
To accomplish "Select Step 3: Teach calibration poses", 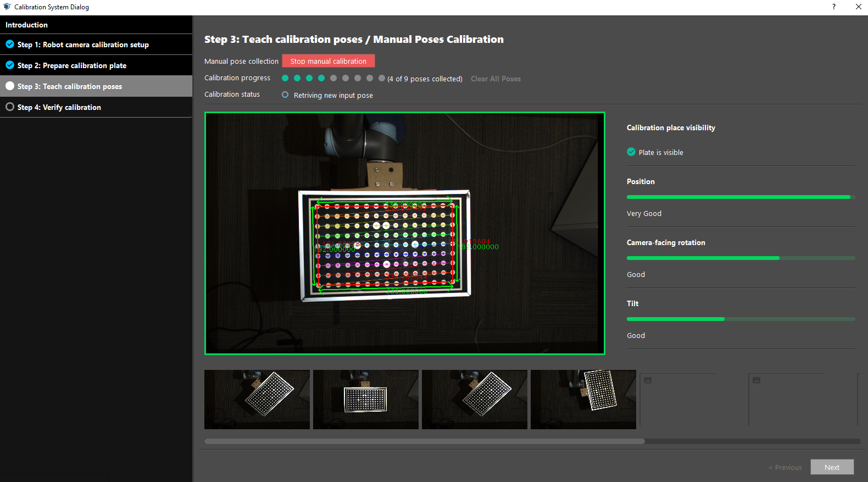I will pos(96,86).
